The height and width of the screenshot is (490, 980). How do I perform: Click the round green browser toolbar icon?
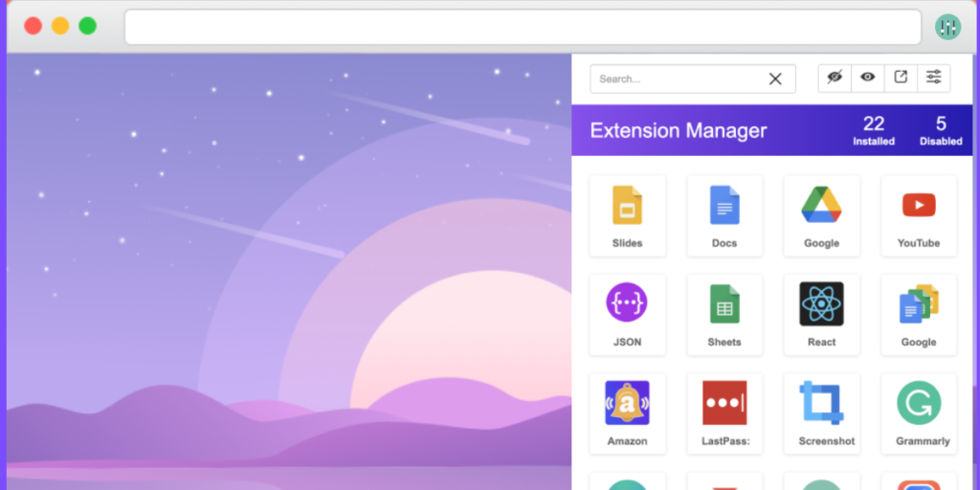coord(947,27)
